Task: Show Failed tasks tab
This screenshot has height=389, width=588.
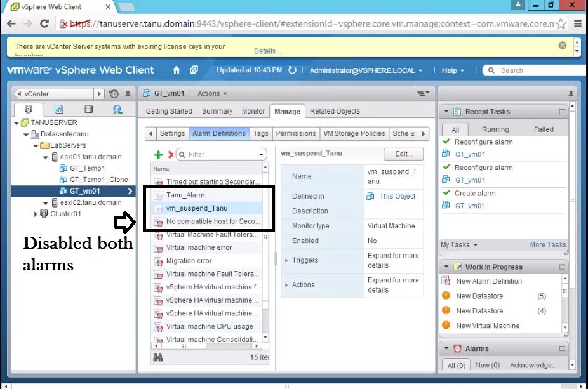Action: tap(544, 129)
